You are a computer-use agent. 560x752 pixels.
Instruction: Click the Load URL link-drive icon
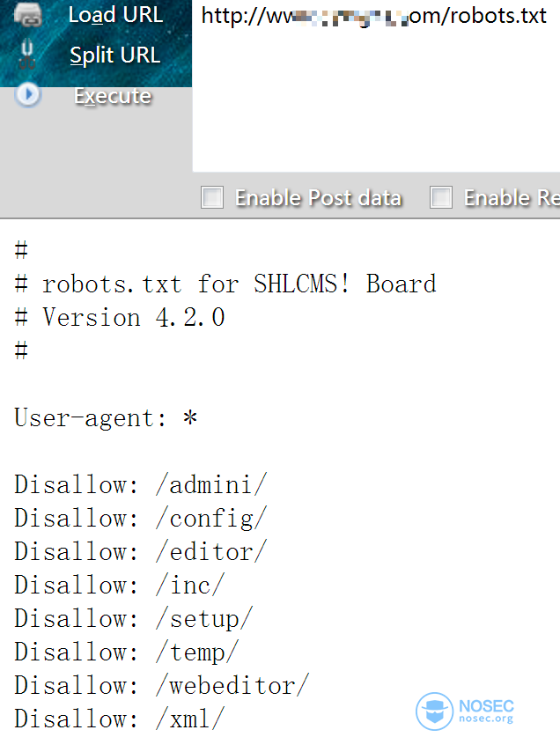28,14
